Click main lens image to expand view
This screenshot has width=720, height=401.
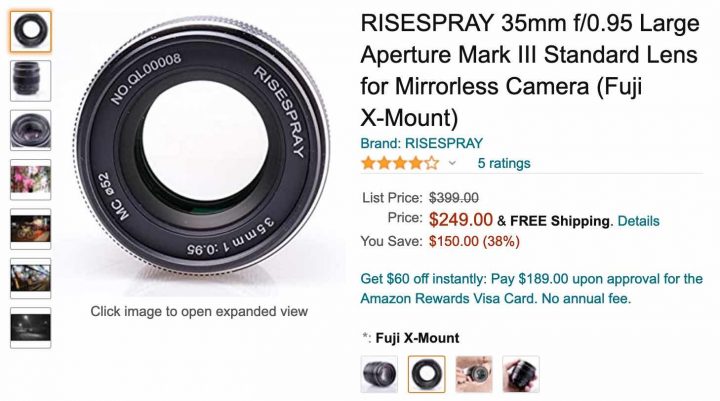tap(201, 147)
